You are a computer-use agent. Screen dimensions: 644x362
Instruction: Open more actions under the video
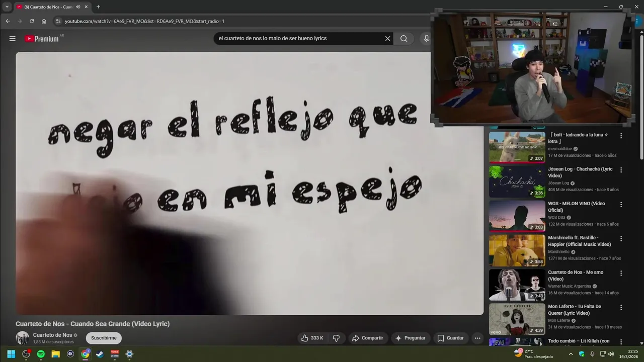coord(477,338)
